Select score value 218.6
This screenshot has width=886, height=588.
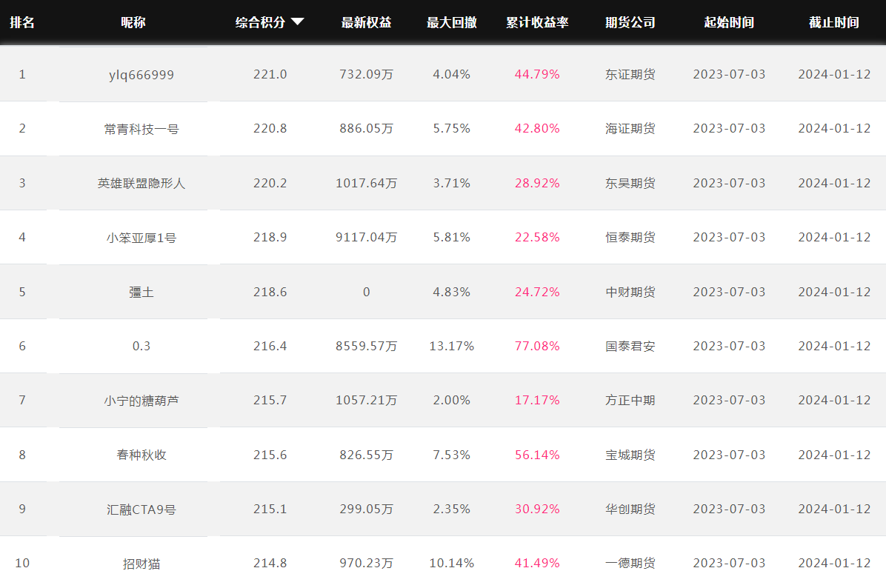pyautogui.click(x=270, y=292)
